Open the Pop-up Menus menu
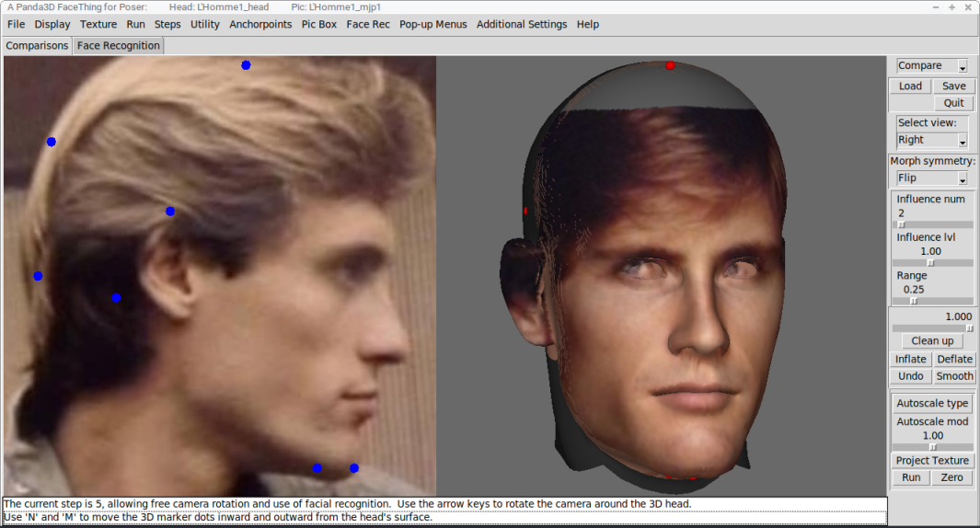This screenshot has height=528, width=980. pos(433,24)
